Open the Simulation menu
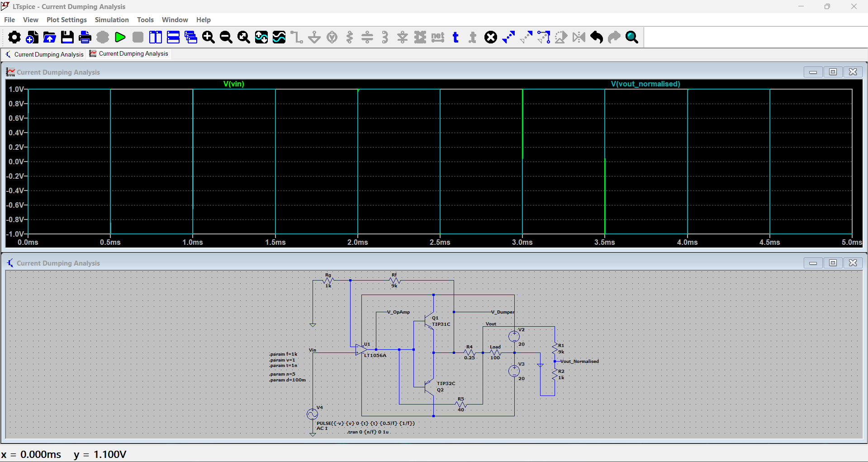The image size is (868, 462). 112,20
